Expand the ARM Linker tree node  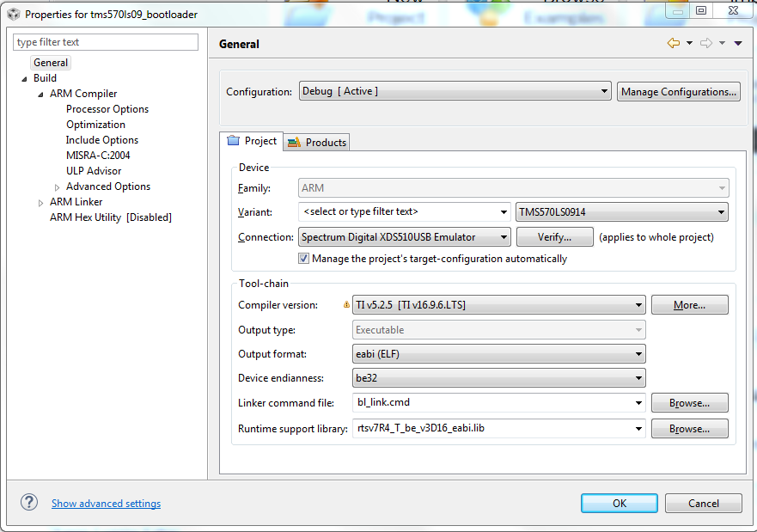coord(40,203)
